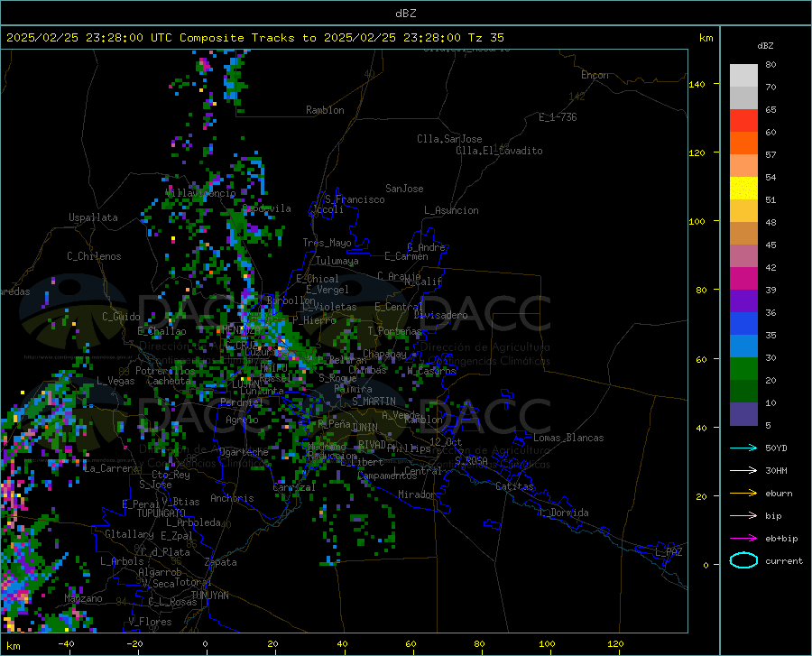
Task: Pick the dotted yellow 54 dBZ swatch
Action: tap(743, 189)
